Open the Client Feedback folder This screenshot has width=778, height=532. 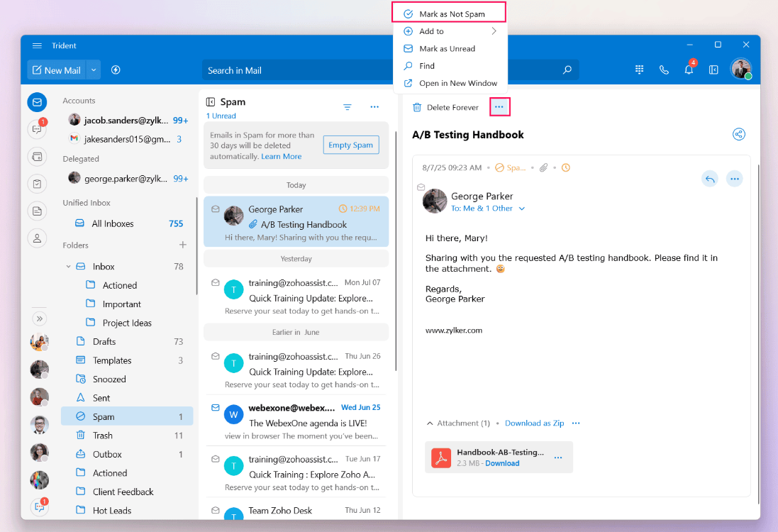click(127, 492)
